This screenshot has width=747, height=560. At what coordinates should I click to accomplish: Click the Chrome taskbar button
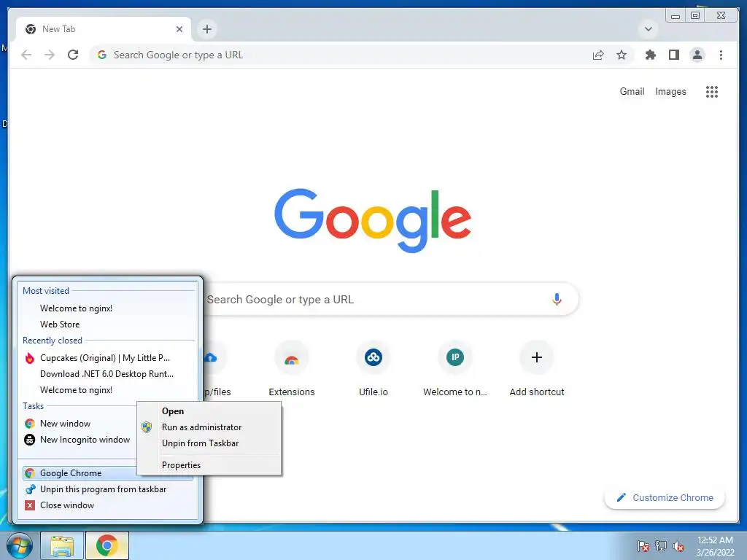coord(107,545)
